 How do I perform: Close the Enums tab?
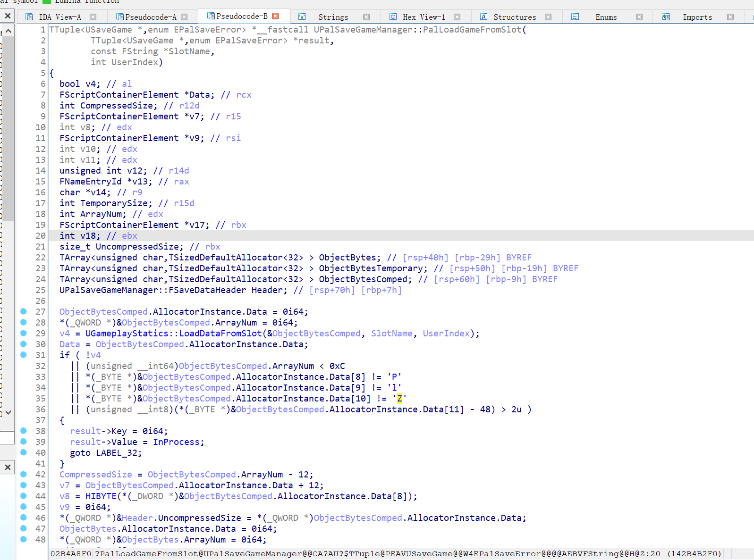(x=639, y=17)
